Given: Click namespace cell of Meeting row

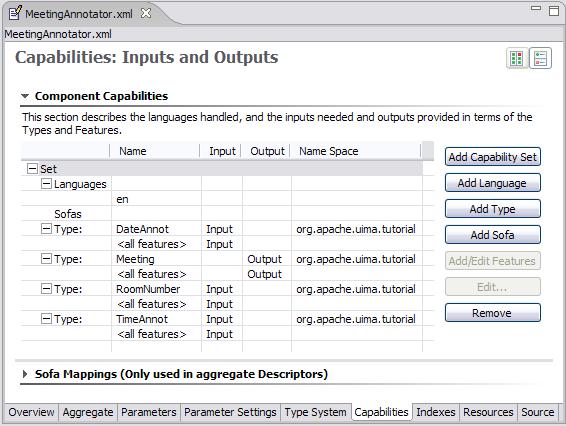Looking at the screenshot, I should (x=356, y=259).
